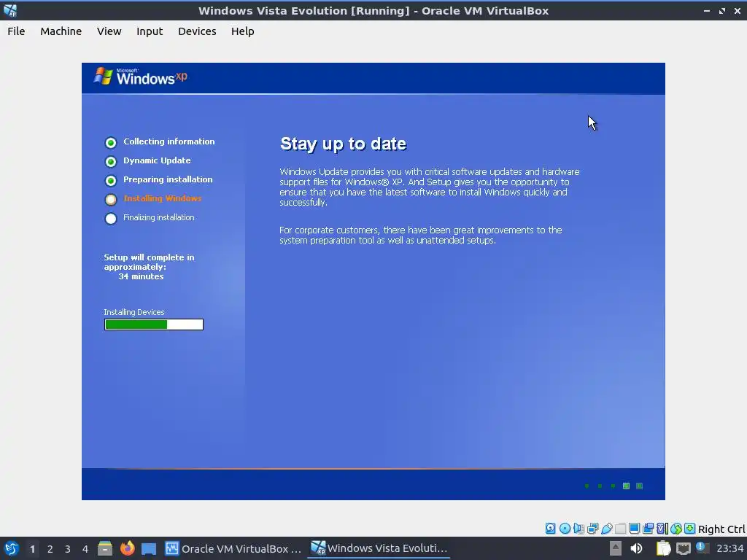This screenshot has height=560, width=747.
Task: Click the hard disk activity status icon
Action: click(x=550, y=528)
